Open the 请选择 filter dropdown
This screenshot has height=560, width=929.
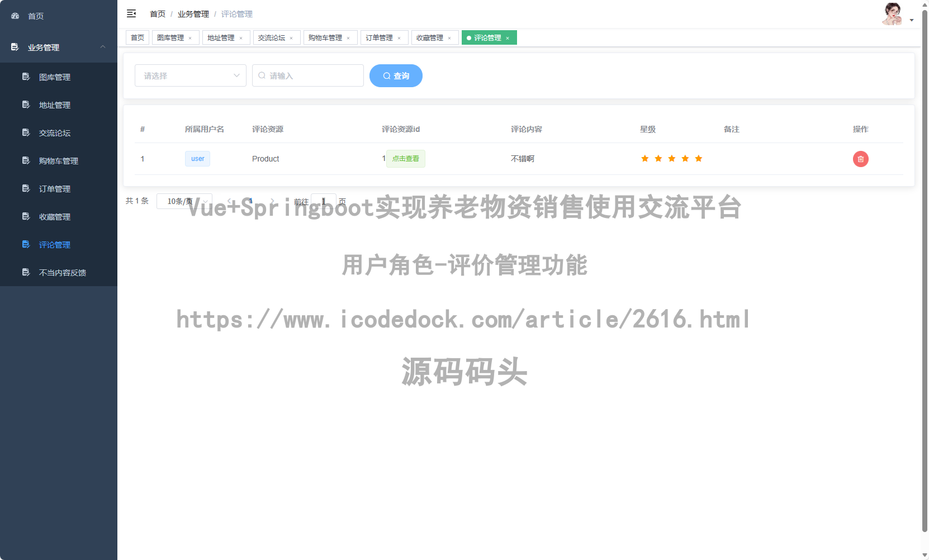(190, 75)
